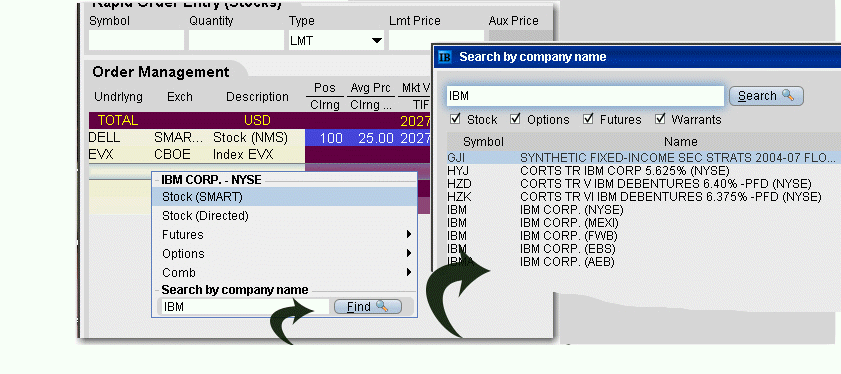Click the Symbol column header in results
The height and width of the screenshot is (374, 841).
point(483,142)
